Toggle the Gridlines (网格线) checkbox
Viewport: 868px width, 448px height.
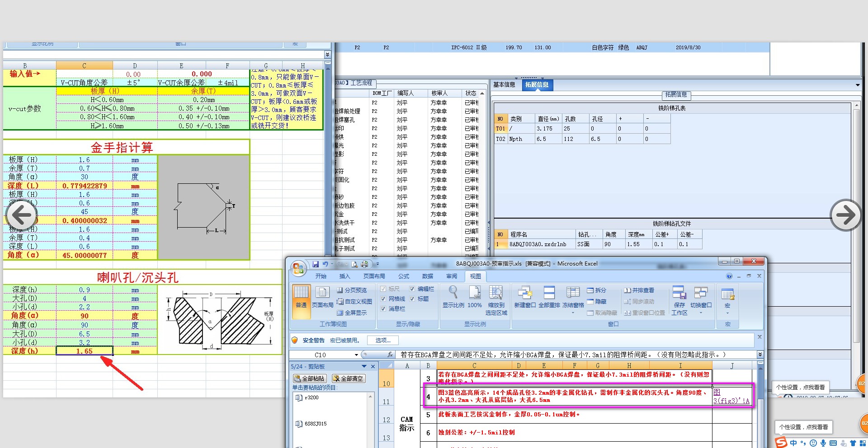[383, 299]
